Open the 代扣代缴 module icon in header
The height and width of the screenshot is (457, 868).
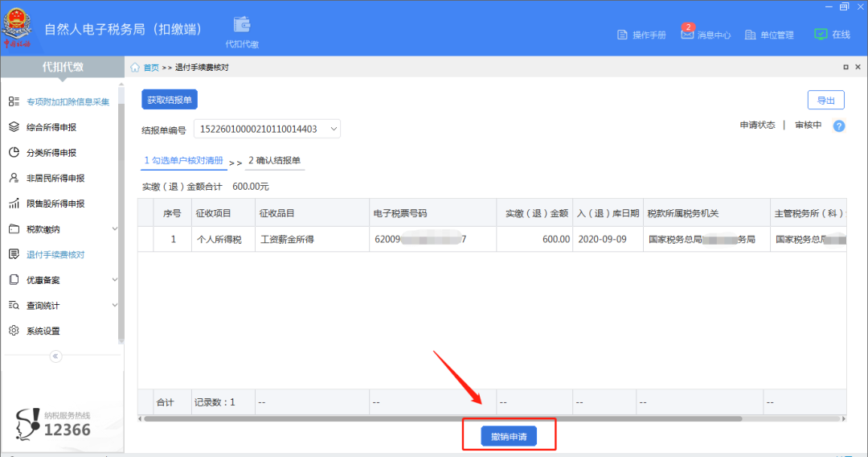tap(242, 25)
